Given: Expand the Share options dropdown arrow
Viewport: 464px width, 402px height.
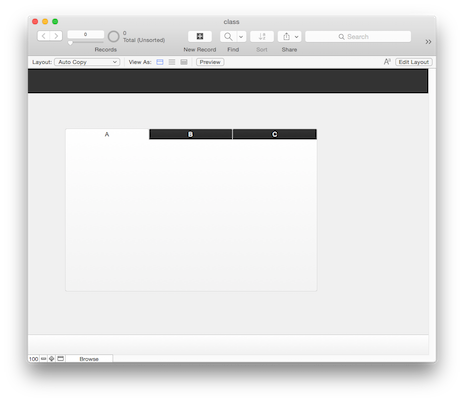Looking at the screenshot, I should 297,36.
